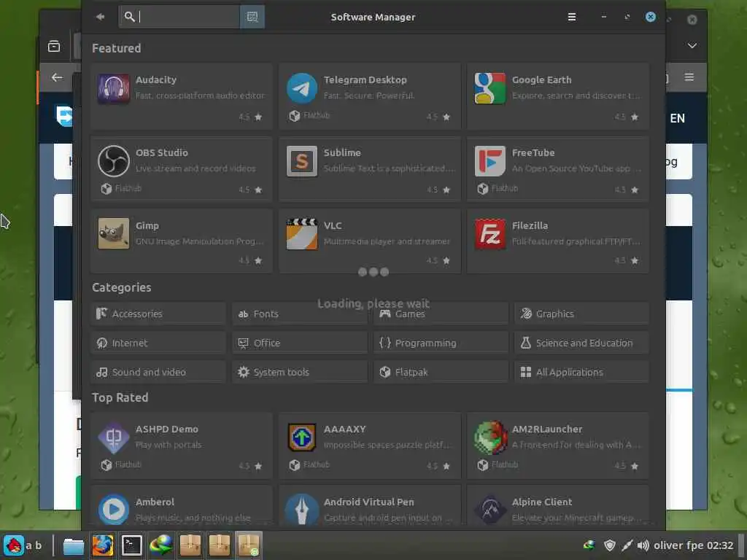Select the Gimp mascot icon
The image size is (747, 560).
pos(113,234)
